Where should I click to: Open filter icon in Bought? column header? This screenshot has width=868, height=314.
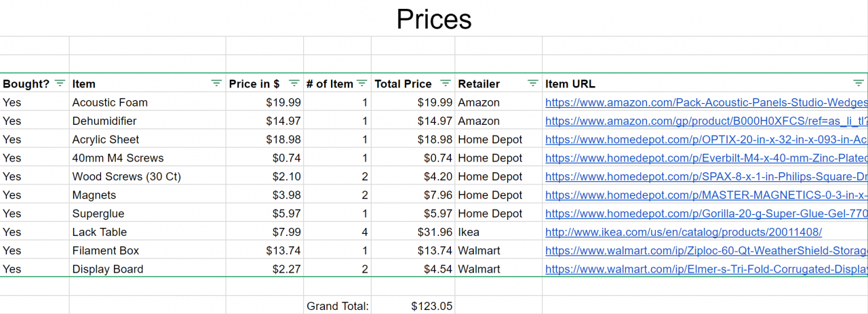(60, 83)
